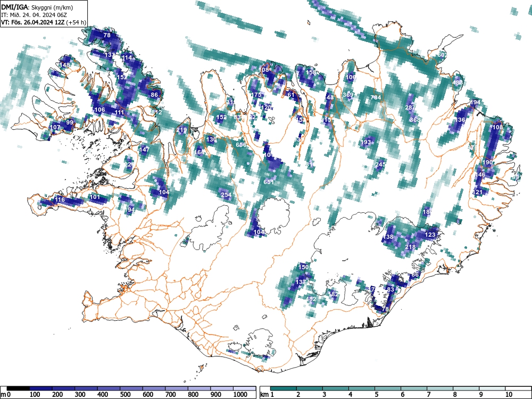Click the 'IT: Mið. 24. 04. 2024 06Z' line
This screenshot has width=532, height=399.
[34, 15]
